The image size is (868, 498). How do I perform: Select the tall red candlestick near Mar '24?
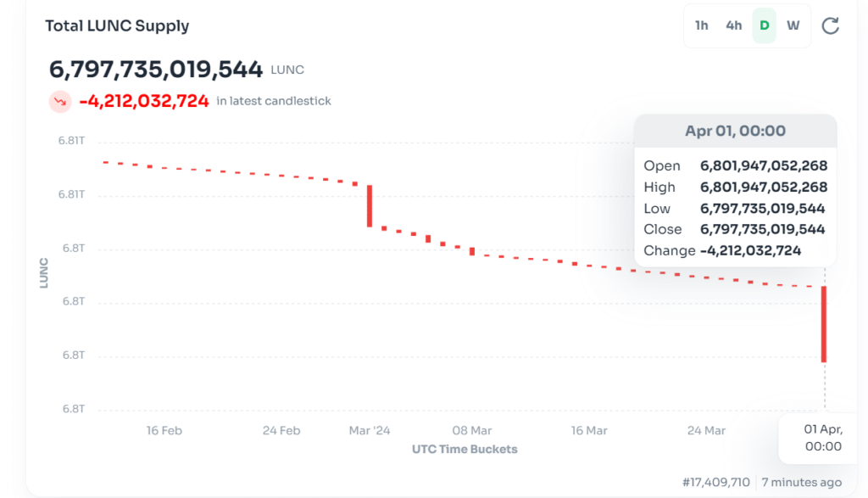click(x=370, y=205)
